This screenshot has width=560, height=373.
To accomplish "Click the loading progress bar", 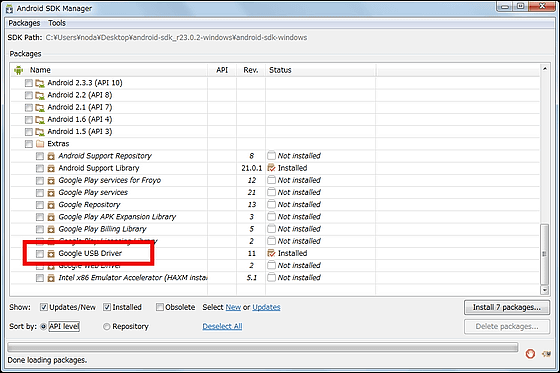I will (262, 347).
